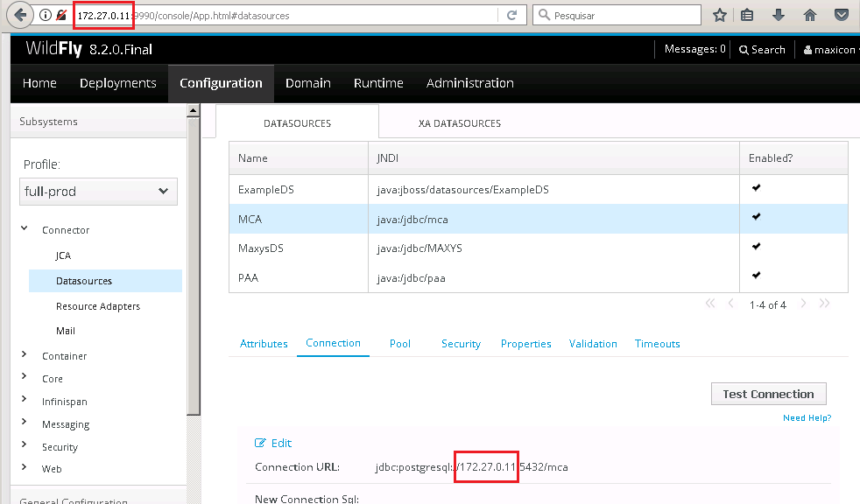This screenshot has width=860, height=504.
Task: Click the sidebar scrollbar up arrow
Action: pyautogui.click(x=193, y=110)
